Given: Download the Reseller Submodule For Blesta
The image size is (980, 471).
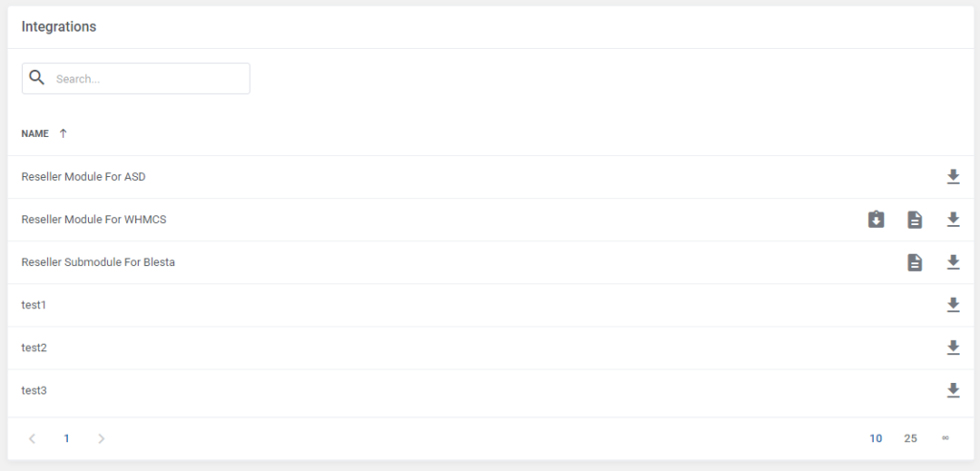Looking at the screenshot, I should [x=952, y=262].
